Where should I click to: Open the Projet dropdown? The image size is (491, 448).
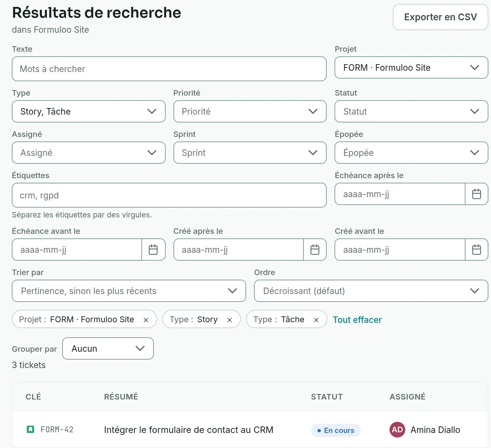(x=411, y=67)
